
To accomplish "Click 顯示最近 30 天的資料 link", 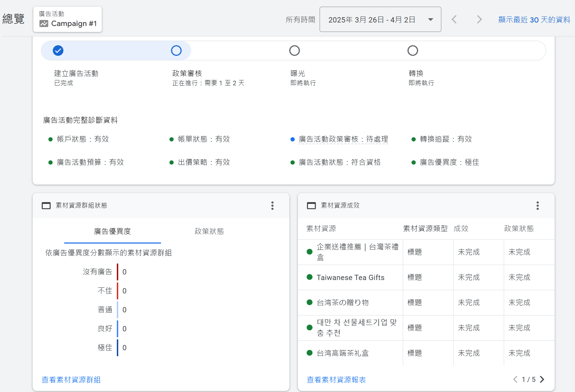I will tap(534, 20).
